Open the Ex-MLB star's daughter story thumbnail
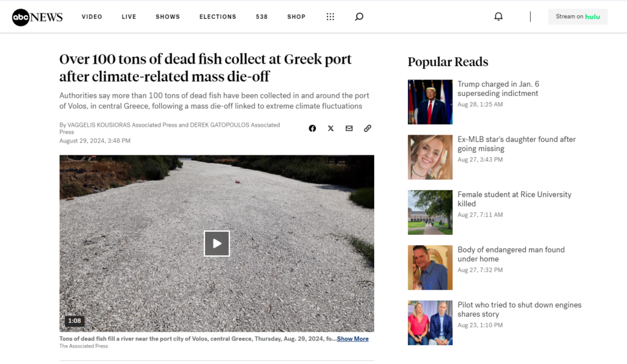The width and height of the screenshot is (627, 364). pos(430,157)
